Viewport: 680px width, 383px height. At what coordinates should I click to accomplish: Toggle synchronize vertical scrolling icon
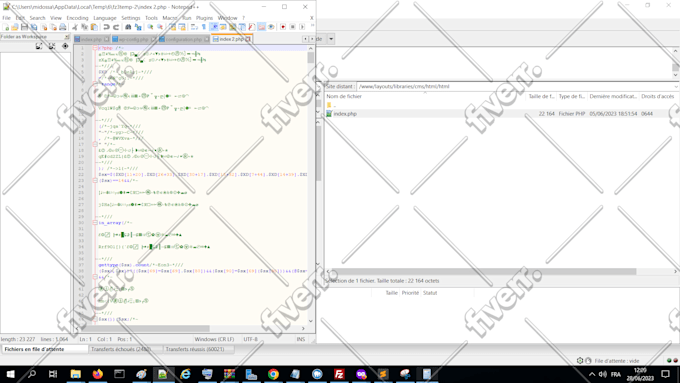pos(173,27)
